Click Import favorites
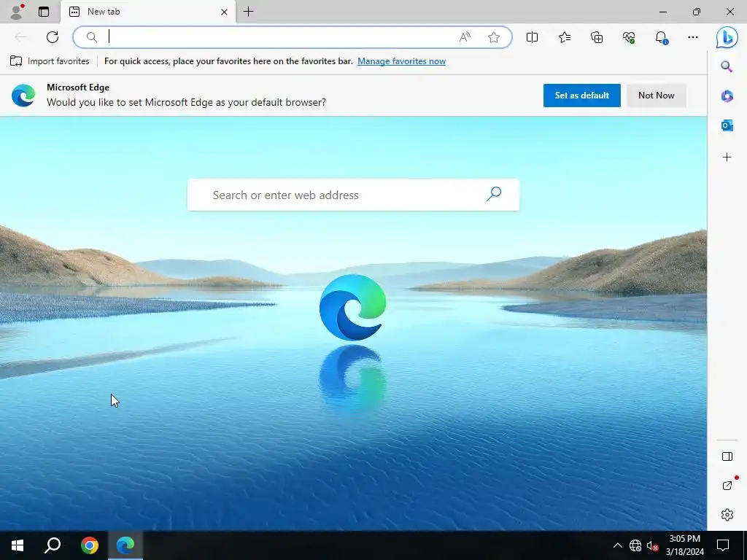The image size is (747, 560). pyautogui.click(x=50, y=61)
